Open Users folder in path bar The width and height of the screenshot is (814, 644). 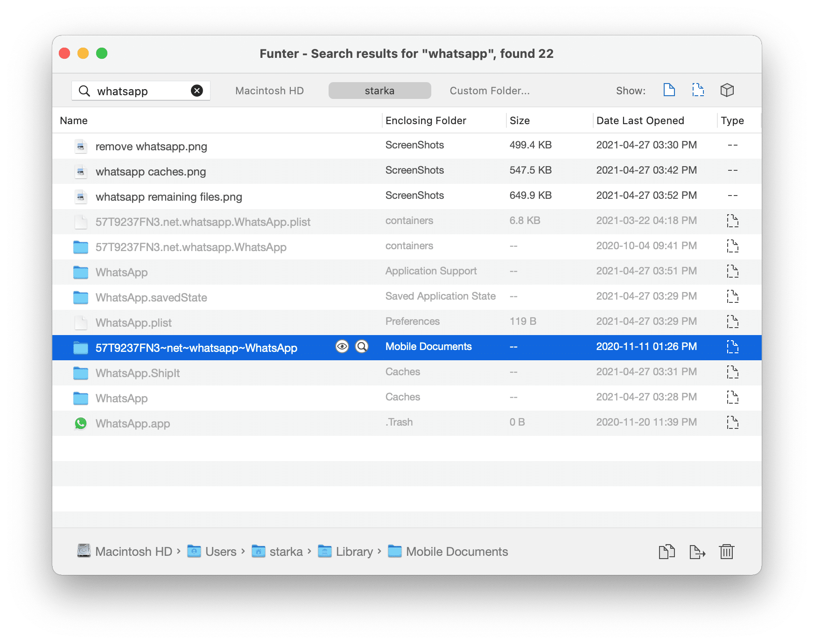212,552
